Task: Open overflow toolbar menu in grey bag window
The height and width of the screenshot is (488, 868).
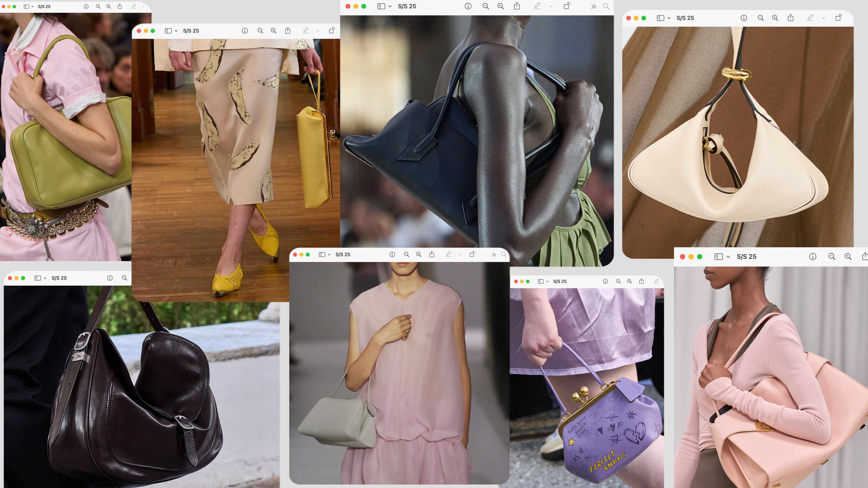Action: 494,255
